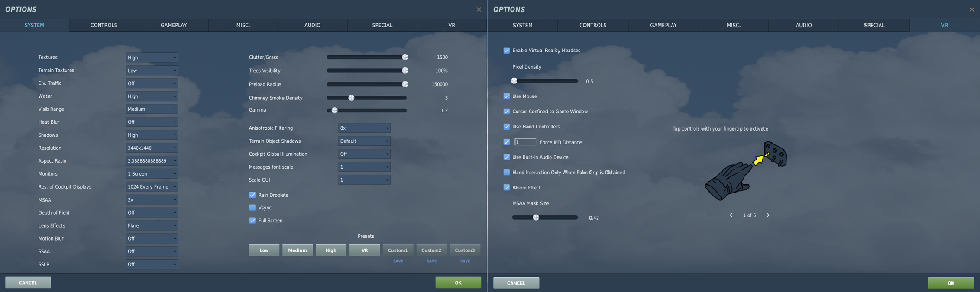
Task: Click previous arrow in VR hand tutorial
Action: click(731, 215)
